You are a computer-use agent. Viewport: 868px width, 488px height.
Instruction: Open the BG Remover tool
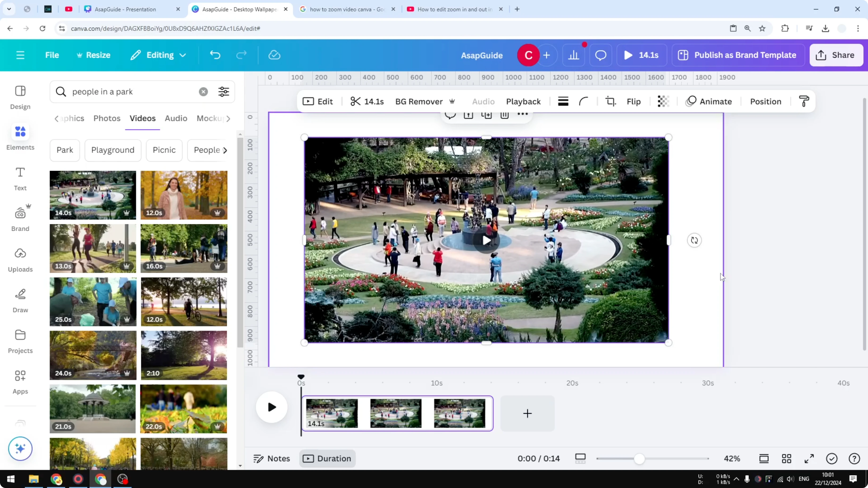coord(419,101)
